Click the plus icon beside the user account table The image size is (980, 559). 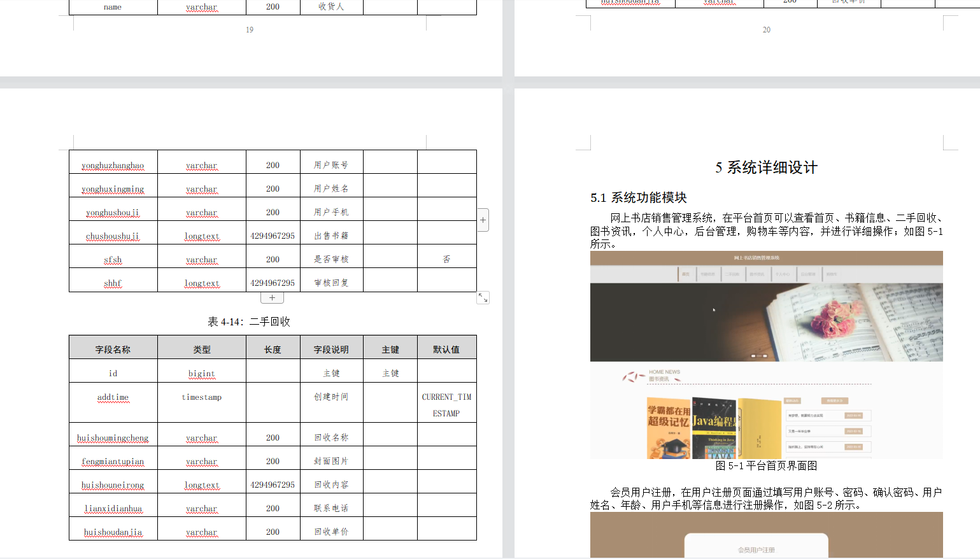point(483,219)
